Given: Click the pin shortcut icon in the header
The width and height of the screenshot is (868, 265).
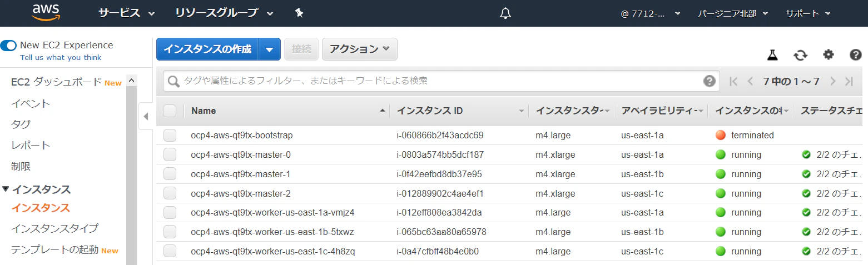Looking at the screenshot, I should pyautogui.click(x=299, y=13).
